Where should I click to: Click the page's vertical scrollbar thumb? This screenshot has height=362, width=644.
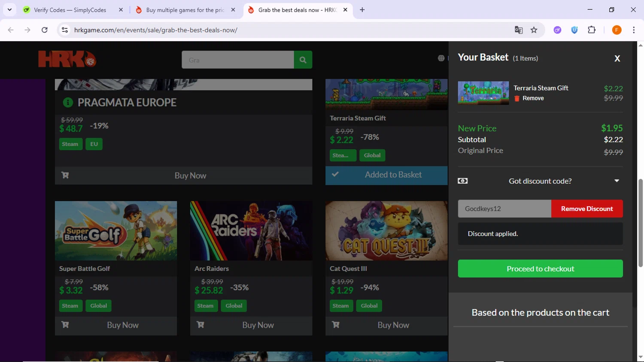click(641, 223)
